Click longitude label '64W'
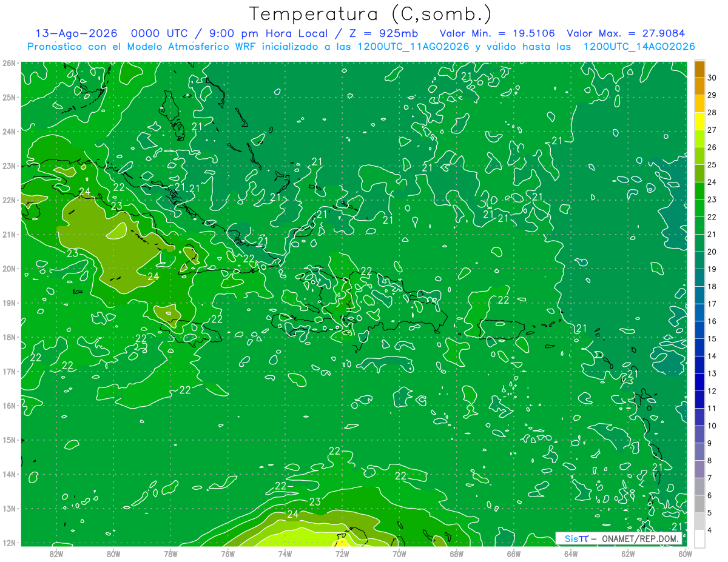Screen dimensions: 728x562 tap(571, 554)
